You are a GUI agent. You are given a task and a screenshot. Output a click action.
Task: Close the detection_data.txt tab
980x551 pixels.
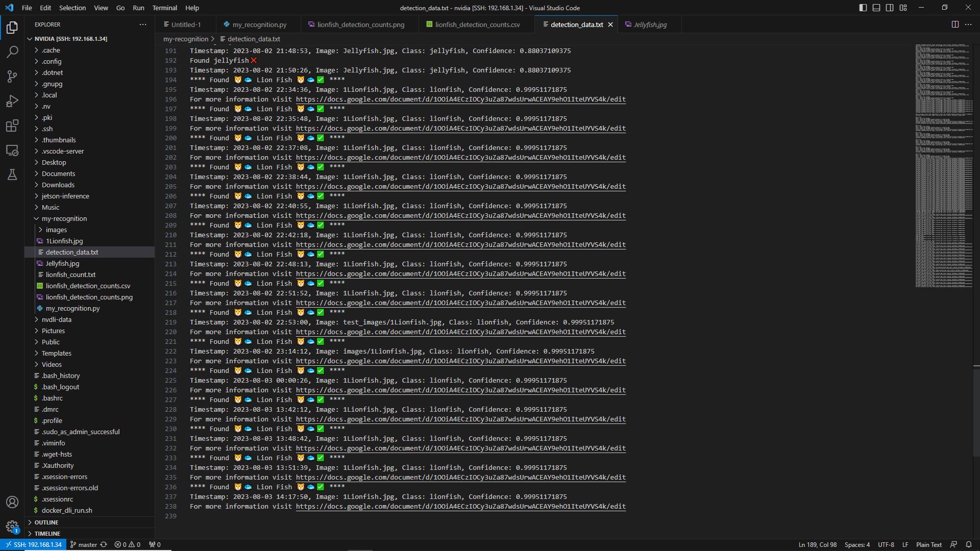pyautogui.click(x=610, y=24)
